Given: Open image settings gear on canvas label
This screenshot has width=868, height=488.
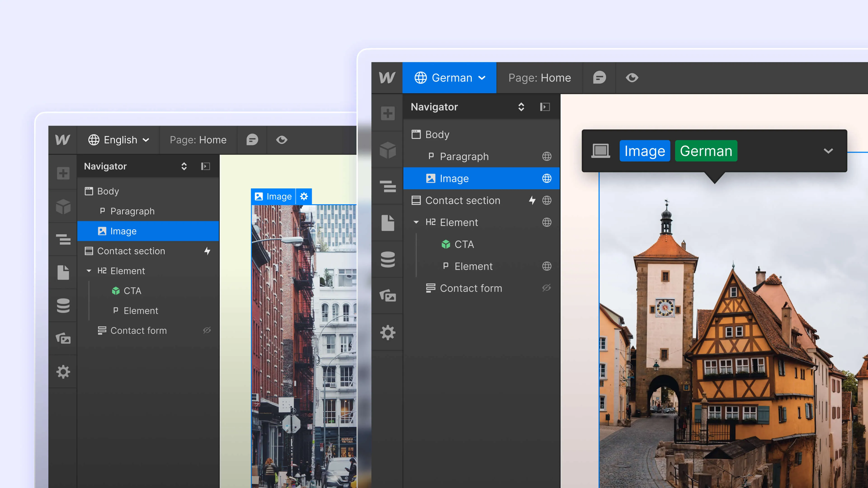Looking at the screenshot, I should 304,196.
